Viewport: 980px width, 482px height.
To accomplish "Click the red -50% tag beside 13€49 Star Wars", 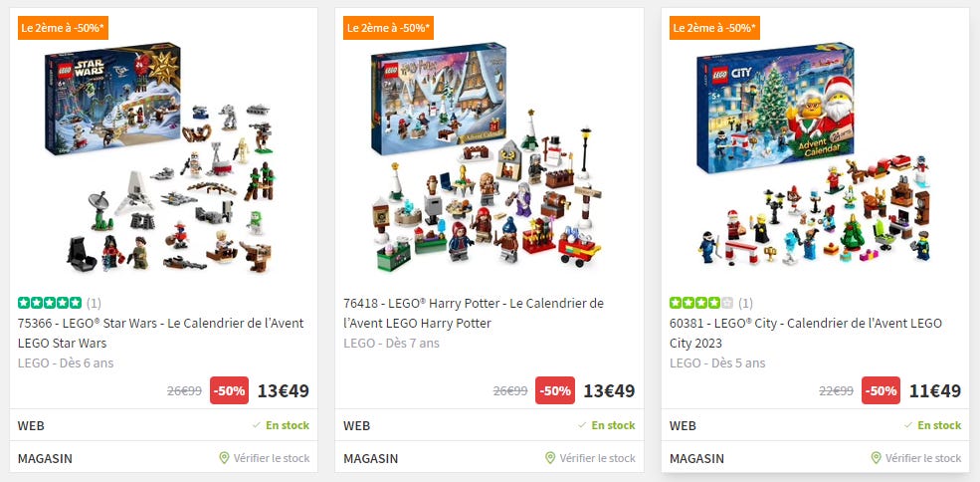I will click(230, 390).
